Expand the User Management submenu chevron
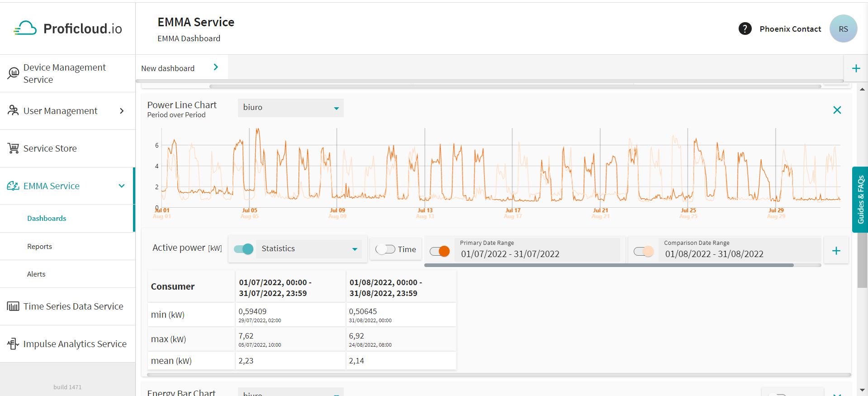 click(122, 111)
